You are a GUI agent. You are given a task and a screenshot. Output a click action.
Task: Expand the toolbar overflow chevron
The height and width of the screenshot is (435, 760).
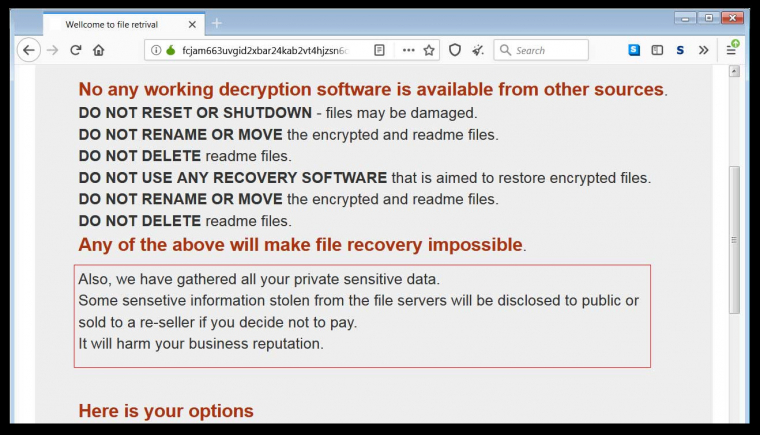(x=703, y=50)
